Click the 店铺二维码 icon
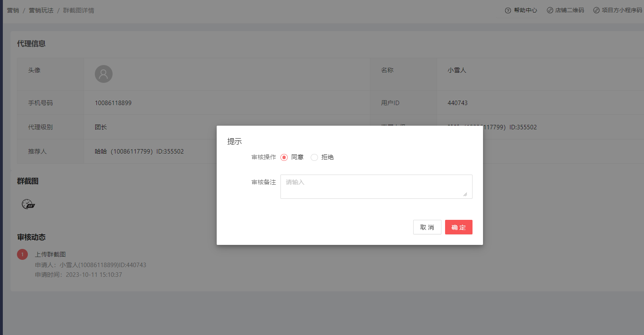644x335 pixels. pyautogui.click(x=550, y=11)
